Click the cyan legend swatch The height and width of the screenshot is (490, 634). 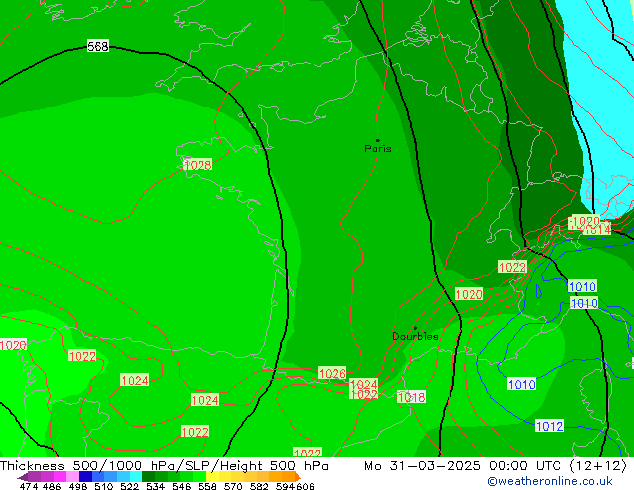coord(136,477)
